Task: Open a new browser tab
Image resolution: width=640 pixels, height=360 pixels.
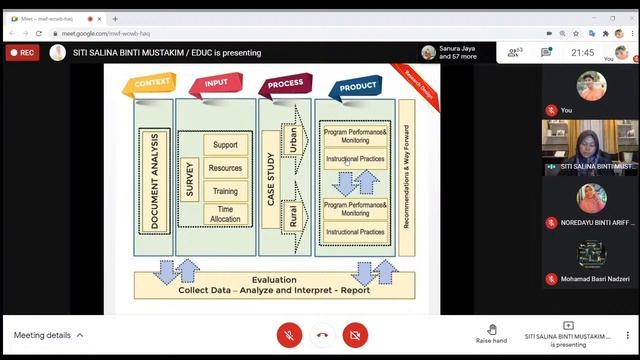Action: tap(115, 19)
